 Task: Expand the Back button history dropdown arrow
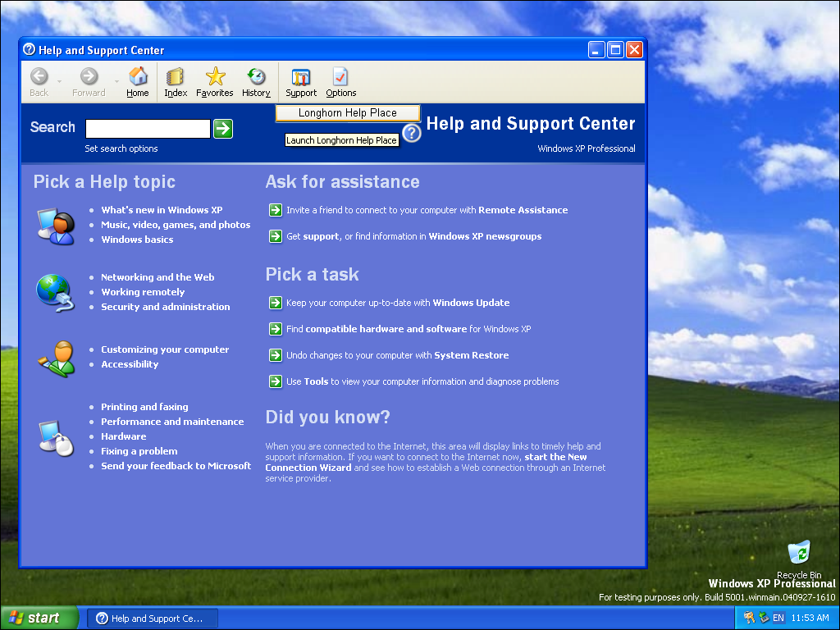[x=59, y=82]
